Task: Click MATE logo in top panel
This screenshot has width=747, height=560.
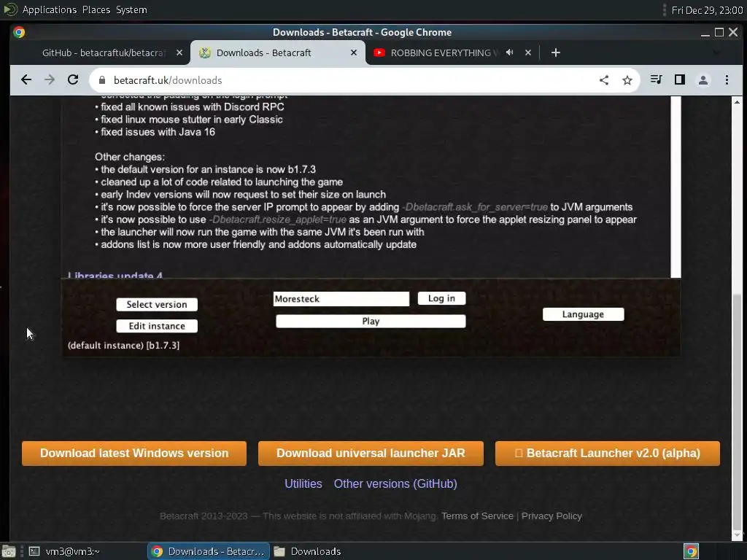Action: tap(10, 9)
